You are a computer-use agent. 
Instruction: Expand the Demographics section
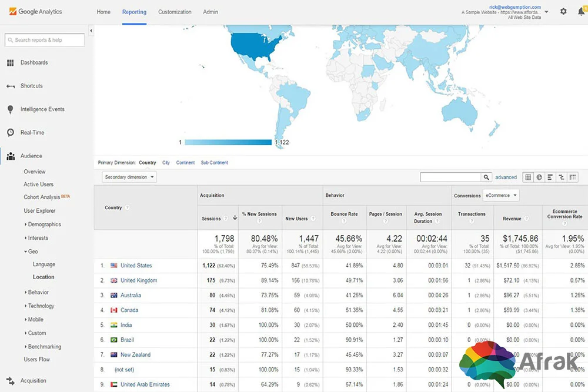42,224
